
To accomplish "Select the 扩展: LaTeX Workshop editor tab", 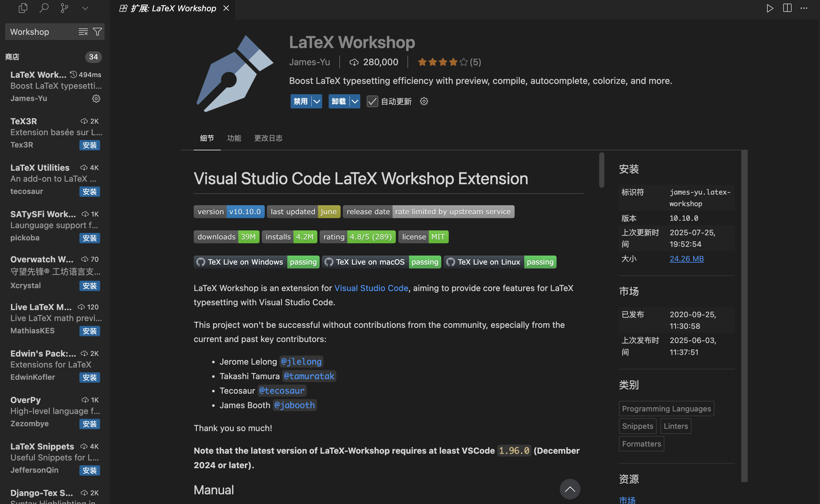I will tap(172, 9).
